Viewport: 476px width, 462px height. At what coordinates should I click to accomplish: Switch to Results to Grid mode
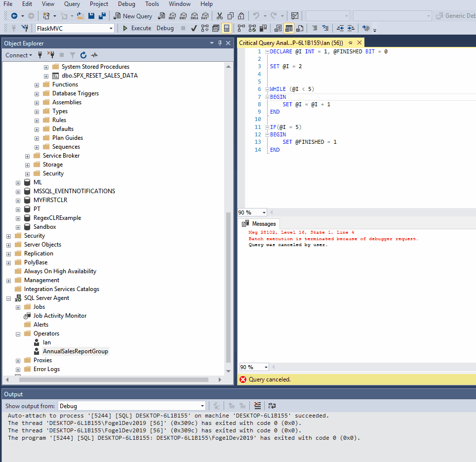289,28
